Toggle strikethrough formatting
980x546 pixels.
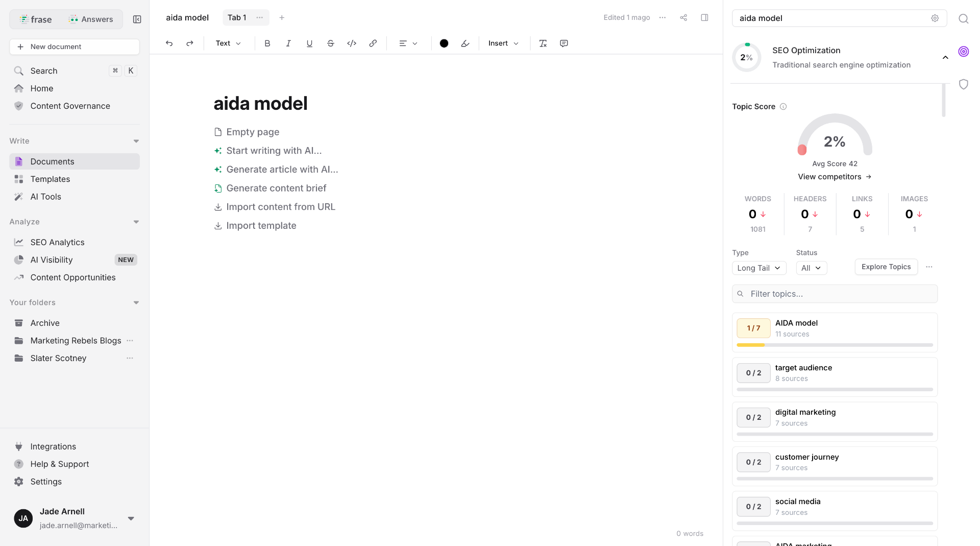pyautogui.click(x=331, y=43)
